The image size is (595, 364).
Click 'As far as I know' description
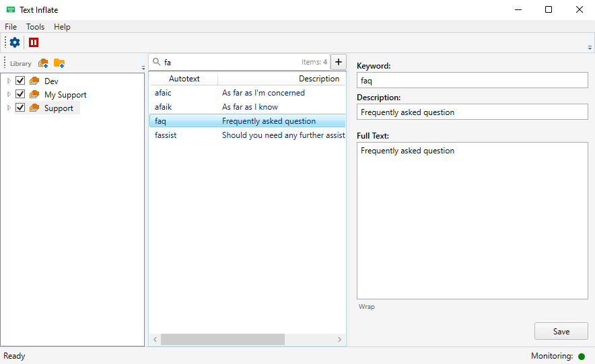250,107
